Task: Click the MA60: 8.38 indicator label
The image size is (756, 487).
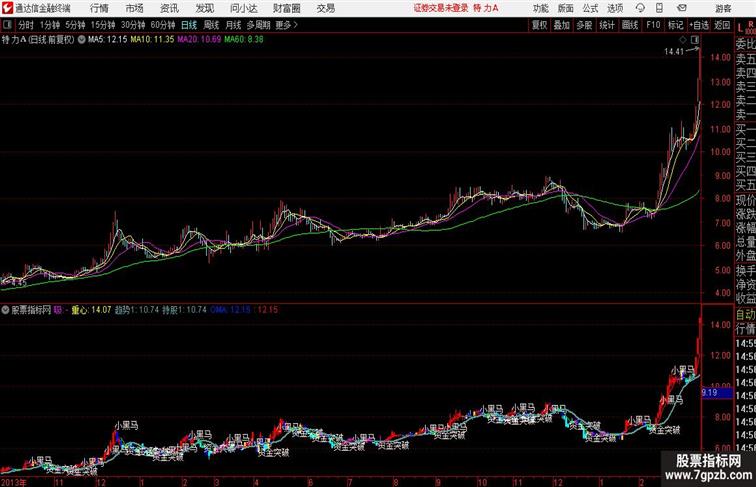Action: click(244, 40)
